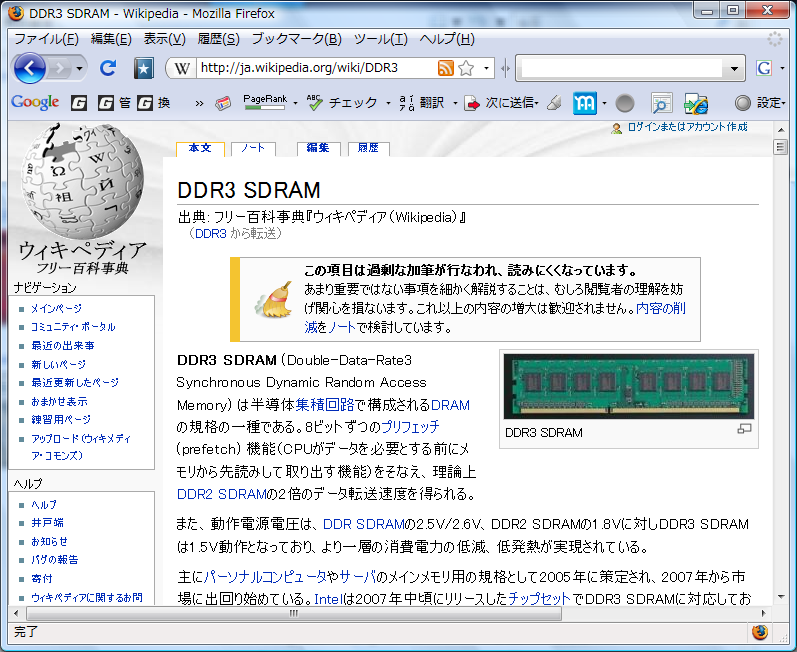This screenshot has height=652, width=797.
Task: Click the grey round button on toolbar
Action: tap(625, 104)
